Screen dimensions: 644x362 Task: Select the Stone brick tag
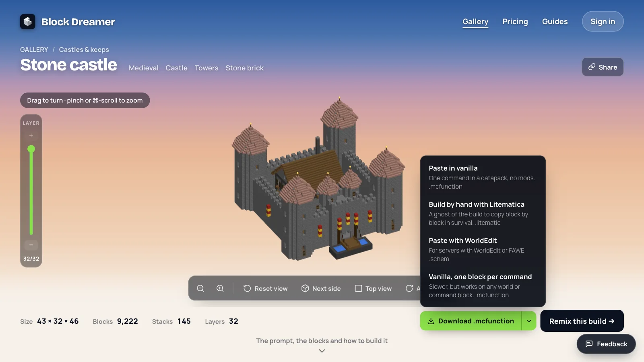tap(245, 68)
